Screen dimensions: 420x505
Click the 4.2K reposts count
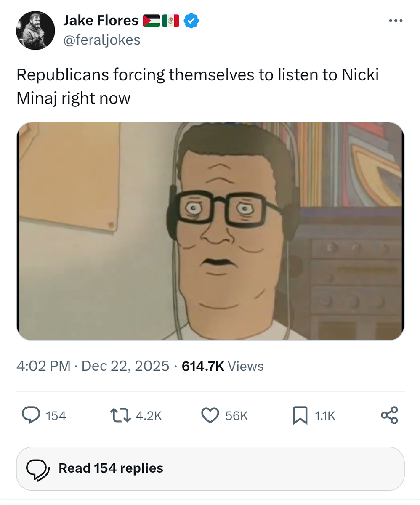[x=149, y=416]
